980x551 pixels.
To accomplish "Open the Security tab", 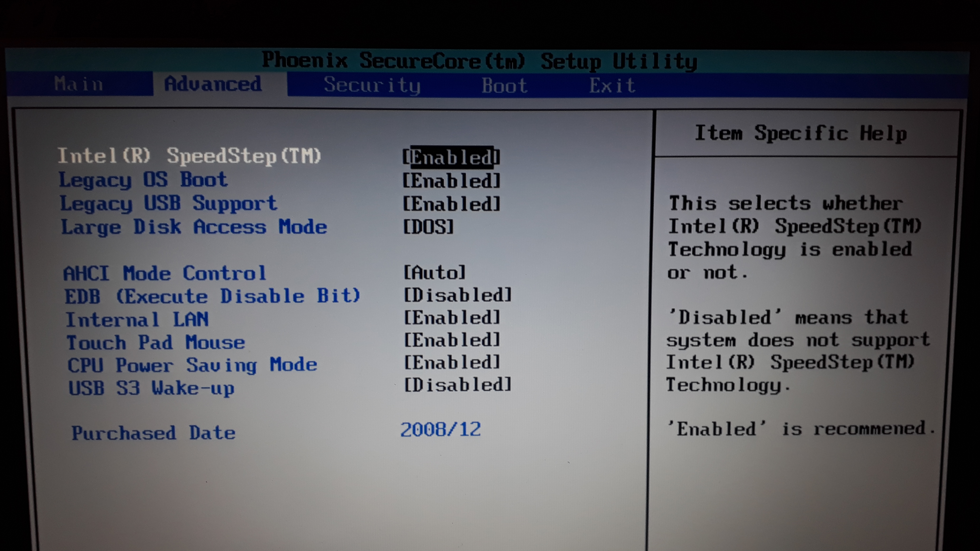I will click(372, 85).
